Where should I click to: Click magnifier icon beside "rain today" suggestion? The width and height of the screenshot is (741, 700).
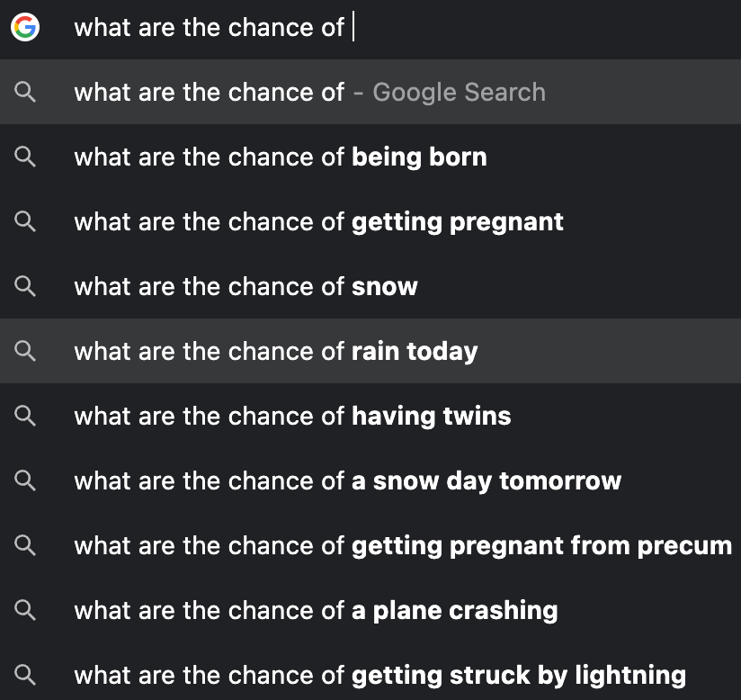point(25,351)
